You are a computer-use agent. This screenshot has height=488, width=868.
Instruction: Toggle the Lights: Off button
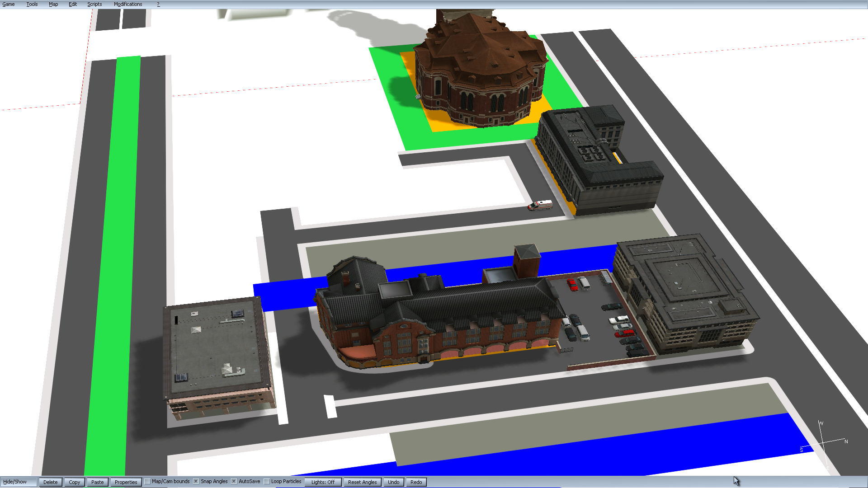(323, 482)
